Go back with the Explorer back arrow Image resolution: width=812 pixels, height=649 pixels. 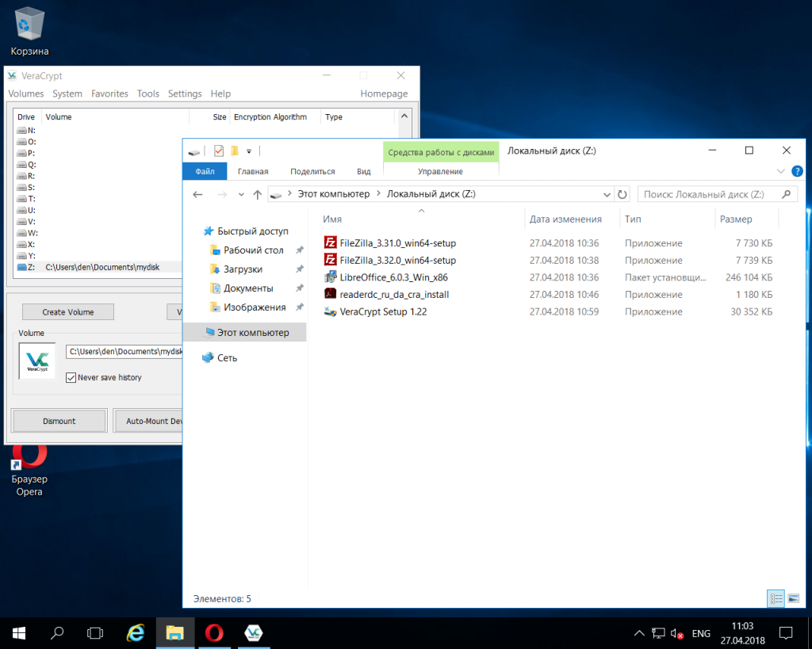[x=197, y=195]
